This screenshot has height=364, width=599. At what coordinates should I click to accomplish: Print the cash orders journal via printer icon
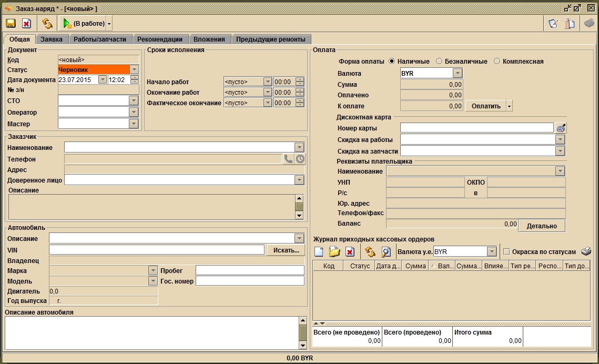tap(586, 251)
